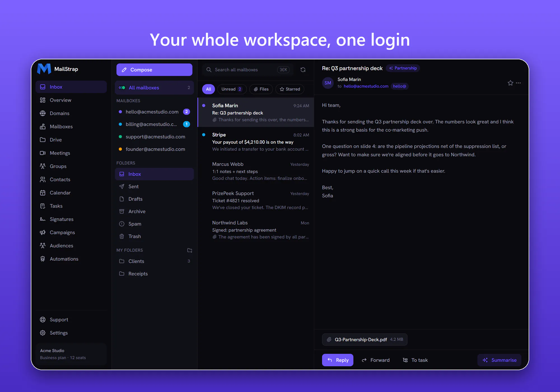Open the Sent folder
Image resolution: width=560 pixels, height=392 pixels.
point(154,186)
